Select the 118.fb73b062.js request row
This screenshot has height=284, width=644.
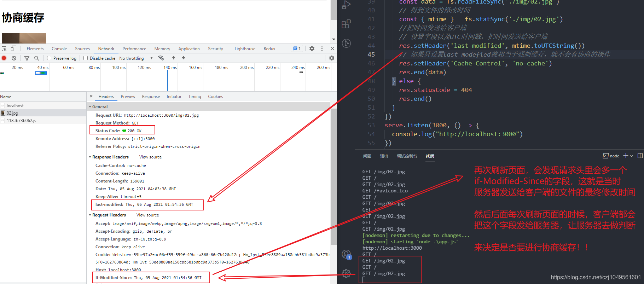pos(43,121)
